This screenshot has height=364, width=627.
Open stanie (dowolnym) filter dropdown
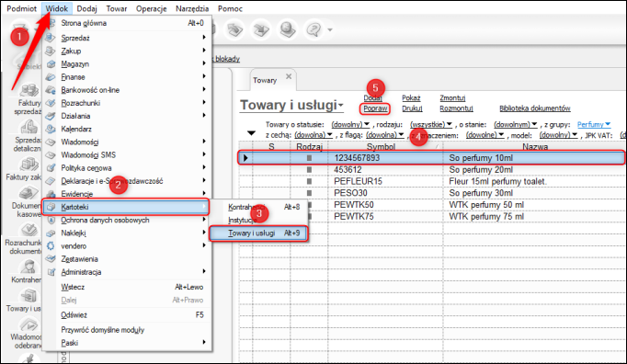(x=516, y=124)
